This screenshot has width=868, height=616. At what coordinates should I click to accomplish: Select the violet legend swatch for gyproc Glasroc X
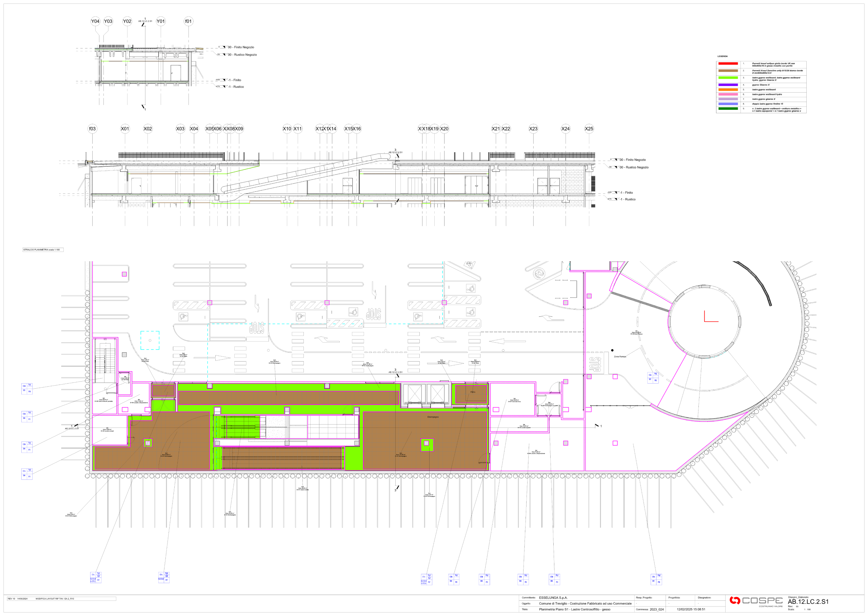click(728, 85)
